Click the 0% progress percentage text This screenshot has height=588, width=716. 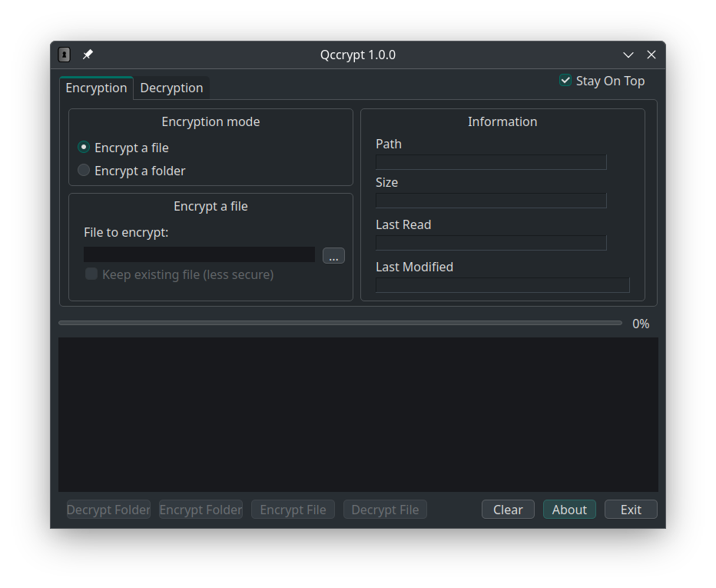[641, 324]
